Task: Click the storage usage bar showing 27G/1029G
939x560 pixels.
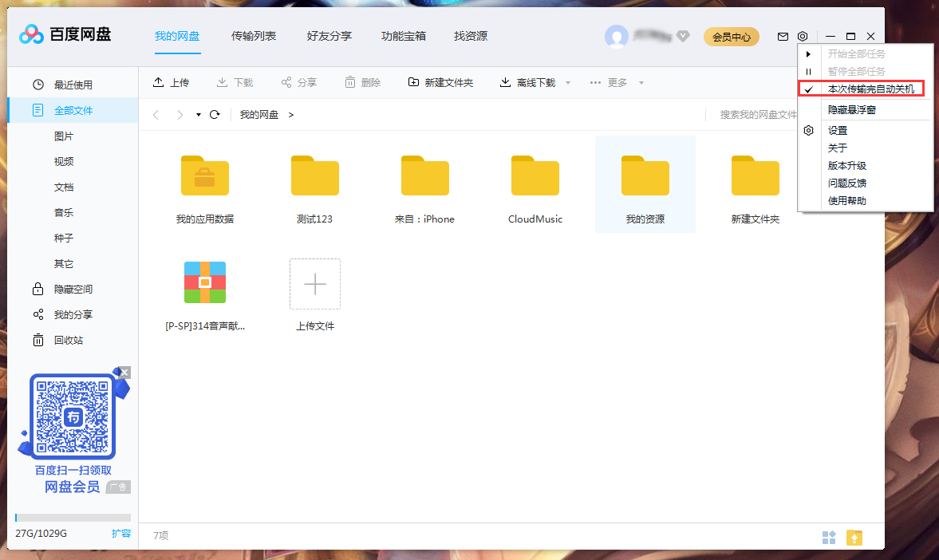Action: [72, 517]
